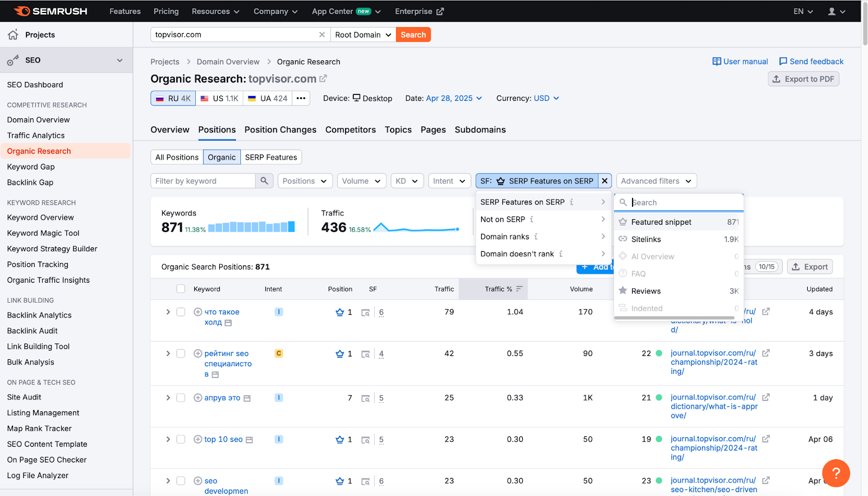Check the select-all checkbox in the table header

pos(181,289)
